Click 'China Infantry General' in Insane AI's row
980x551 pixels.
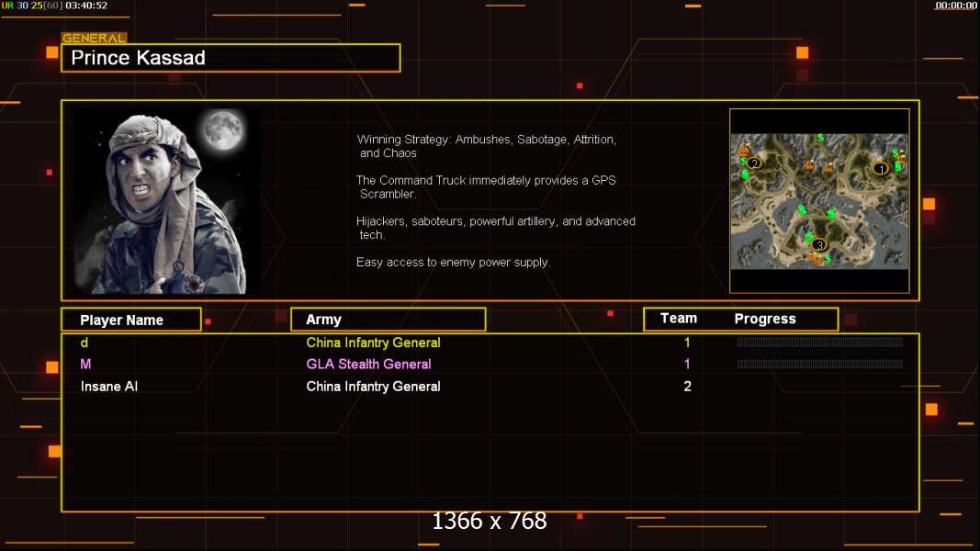point(373,386)
